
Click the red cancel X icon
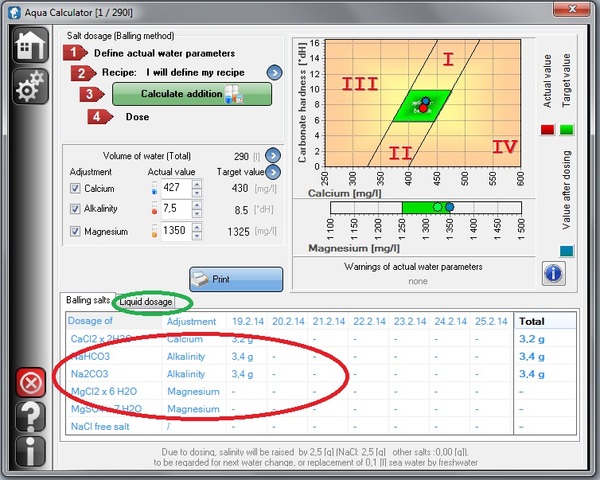(28, 383)
